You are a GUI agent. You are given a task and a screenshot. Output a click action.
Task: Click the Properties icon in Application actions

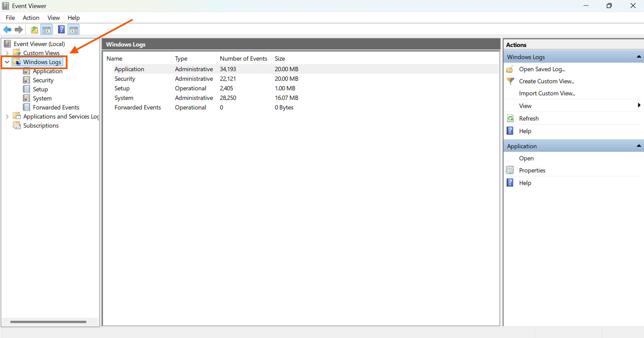(510, 170)
